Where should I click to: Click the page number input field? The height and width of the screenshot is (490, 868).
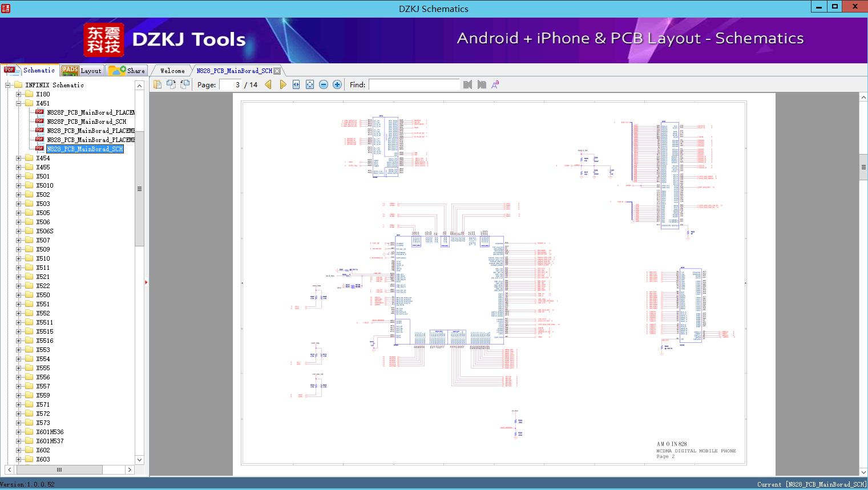pyautogui.click(x=231, y=84)
